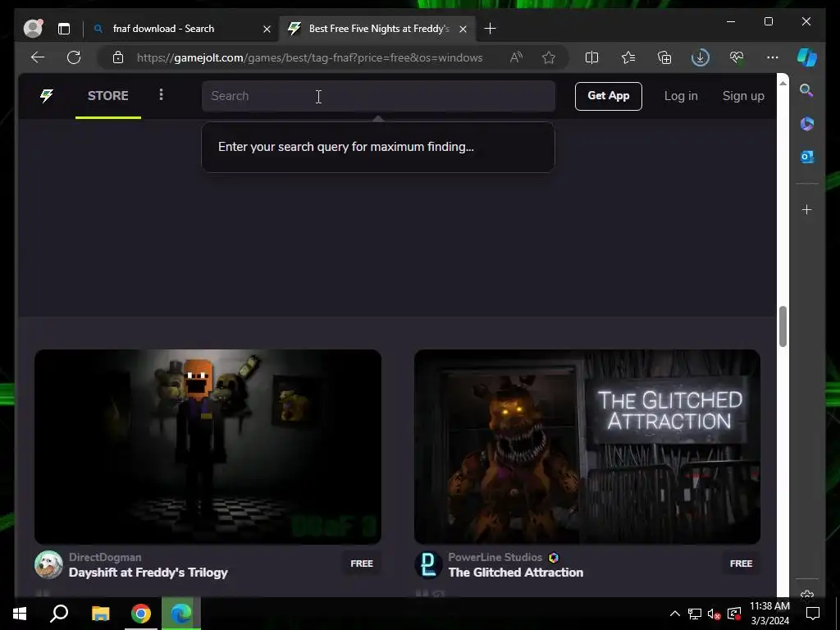840x630 pixels.
Task: Click the page scrollbar thumb
Action: click(783, 326)
